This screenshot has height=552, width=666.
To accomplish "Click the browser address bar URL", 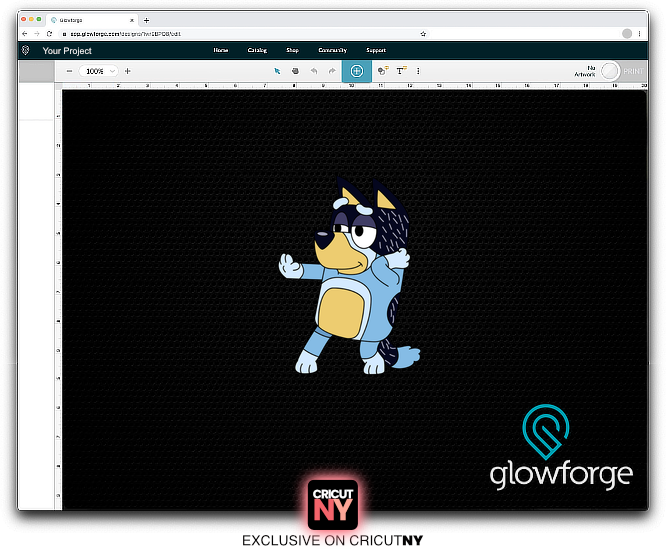I will click(x=125, y=34).
